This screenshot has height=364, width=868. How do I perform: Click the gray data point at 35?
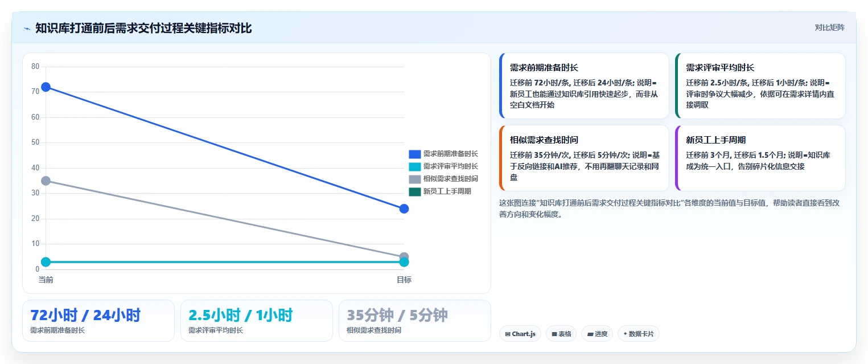tap(46, 181)
